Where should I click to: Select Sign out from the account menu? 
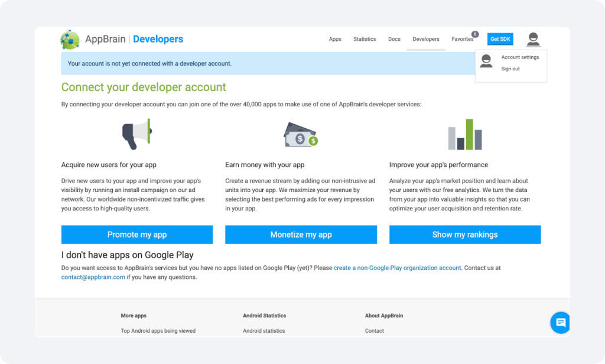pyautogui.click(x=510, y=69)
